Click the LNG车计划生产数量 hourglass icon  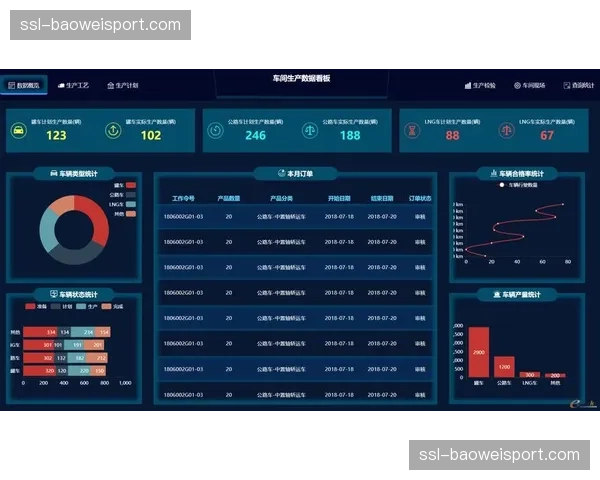pyautogui.click(x=411, y=130)
